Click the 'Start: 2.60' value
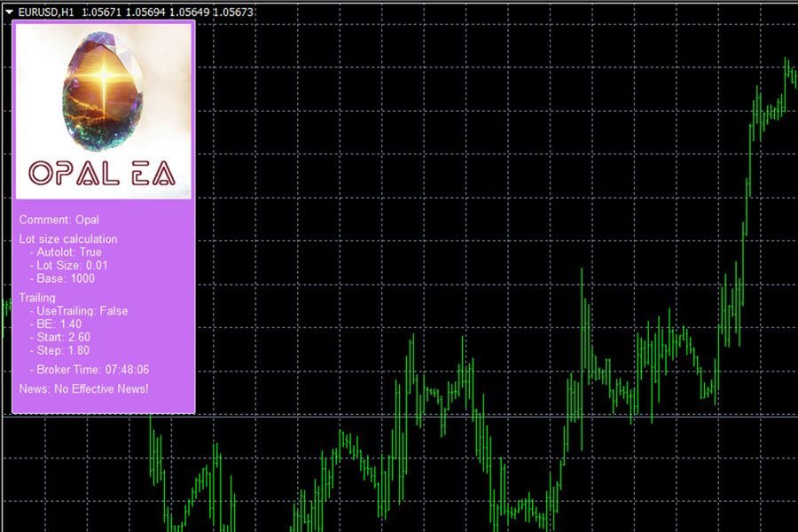 pyautogui.click(x=60, y=337)
